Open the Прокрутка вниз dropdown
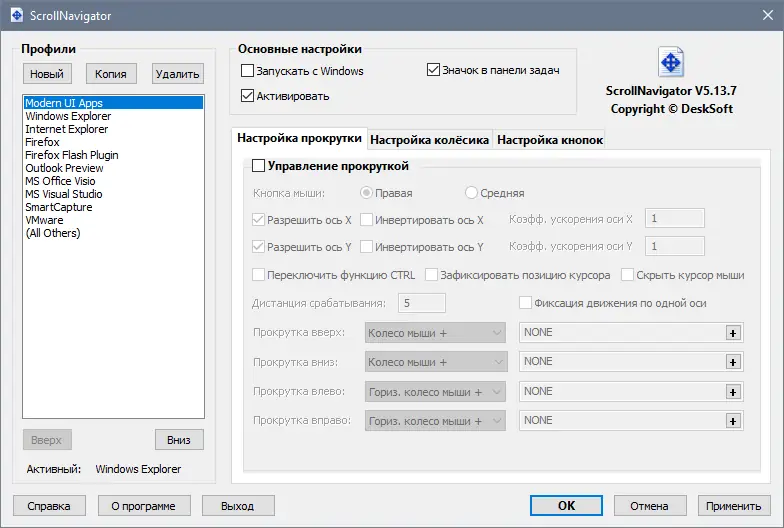This screenshot has height=528, width=784. click(435, 362)
